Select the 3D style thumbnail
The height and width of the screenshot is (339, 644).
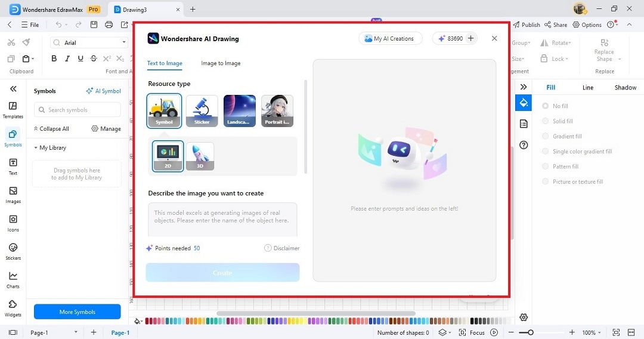[200, 156]
